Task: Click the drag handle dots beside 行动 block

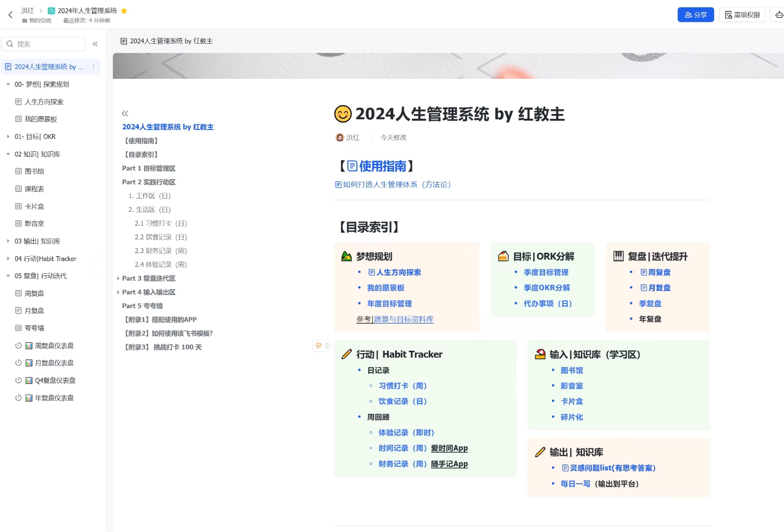Action: point(327,346)
